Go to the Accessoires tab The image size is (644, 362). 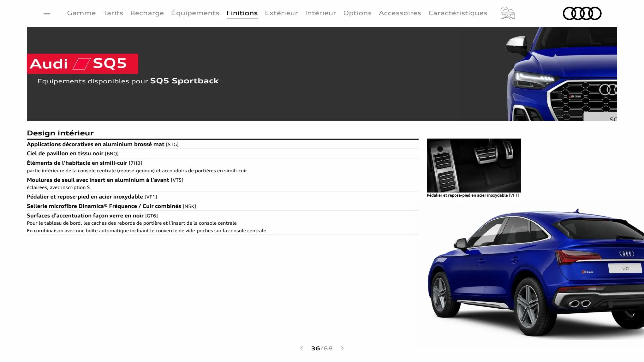400,13
